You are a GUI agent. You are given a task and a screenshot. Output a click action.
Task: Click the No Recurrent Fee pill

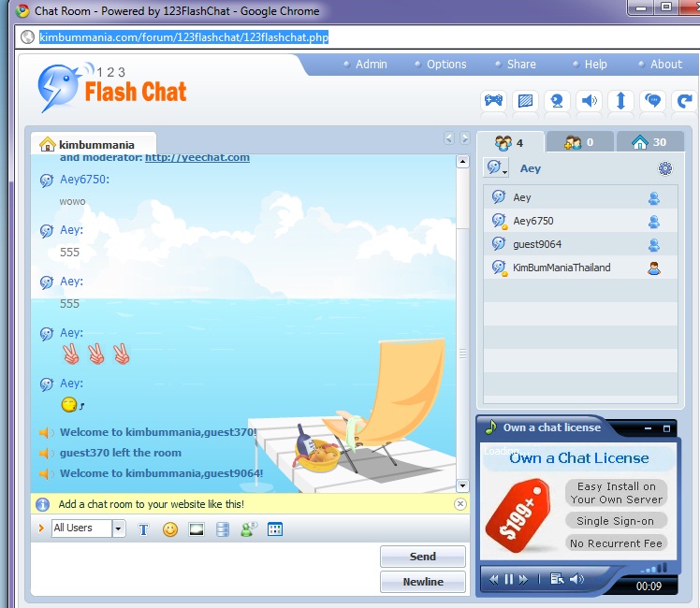(x=616, y=543)
